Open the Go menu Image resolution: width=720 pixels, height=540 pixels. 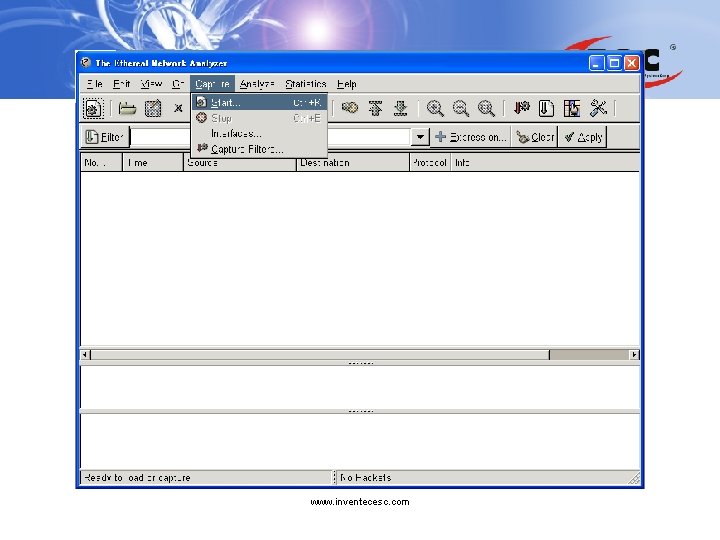178,84
